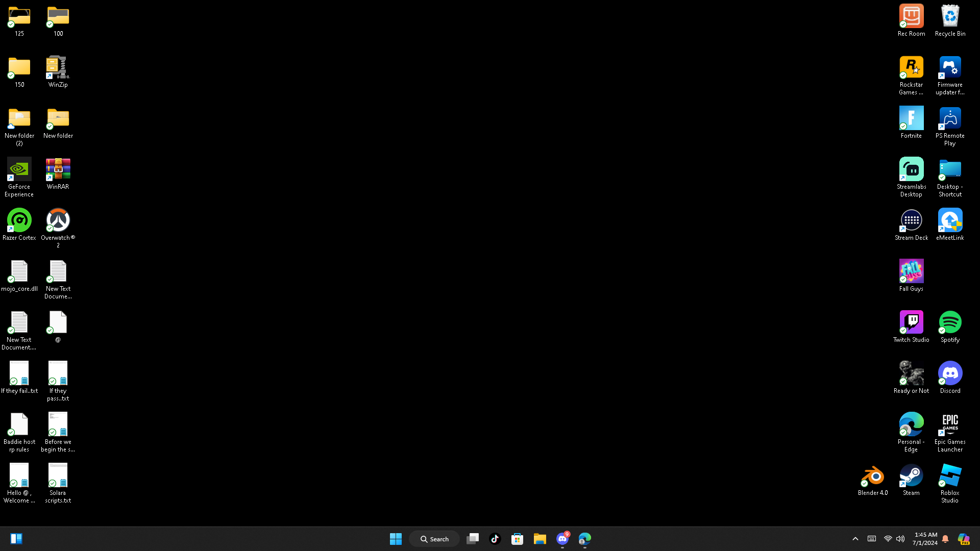Launch Streamlabs Desktop shortcut
Image resolution: width=980 pixels, height=551 pixels.
tap(911, 177)
